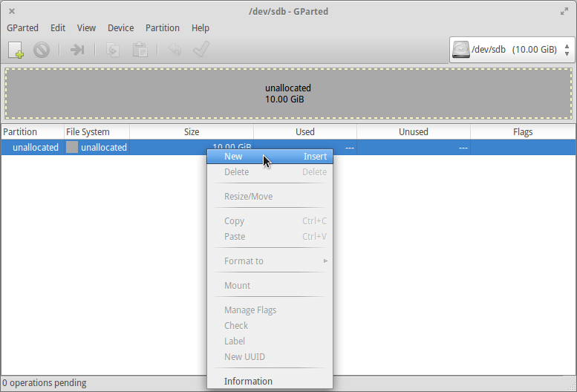Click the Copy partition toolbar icon

(114, 50)
